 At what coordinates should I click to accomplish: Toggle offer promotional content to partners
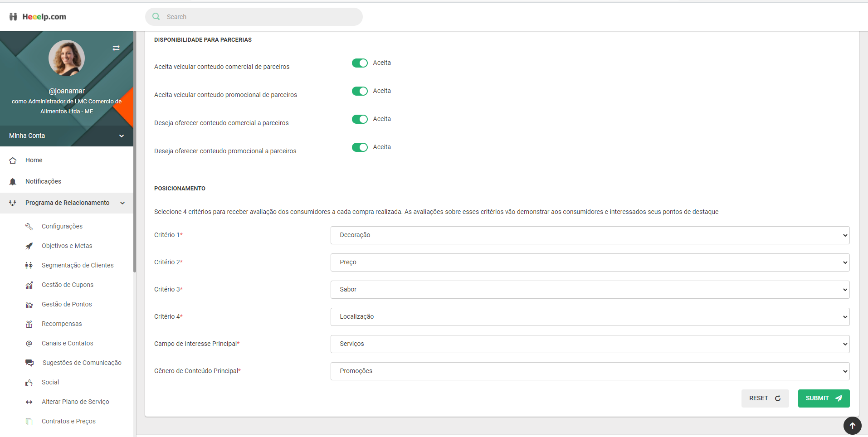(x=360, y=147)
